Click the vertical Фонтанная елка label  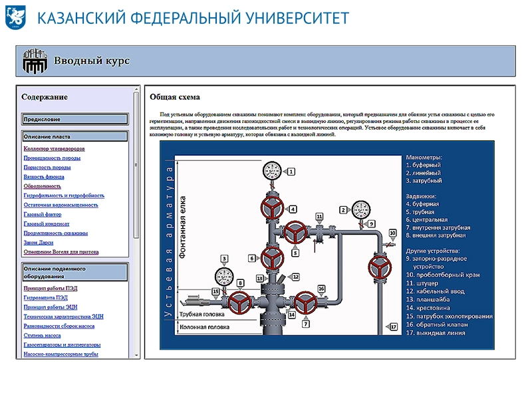coord(182,227)
